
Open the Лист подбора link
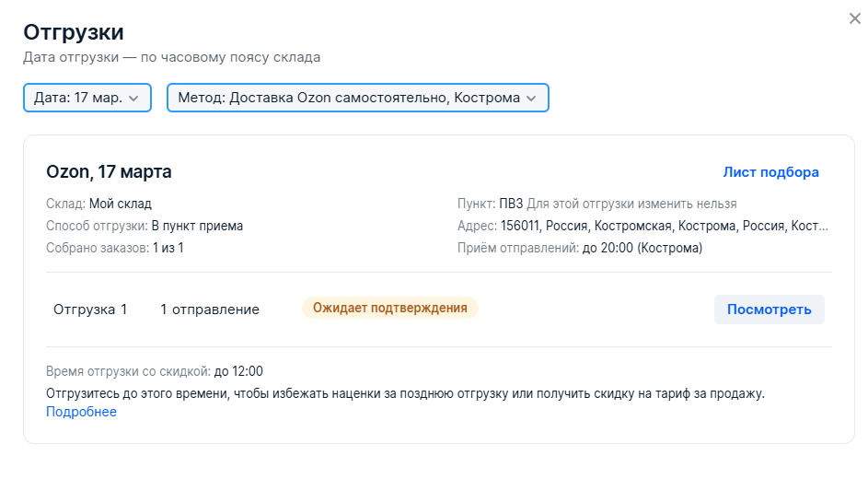(770, 172)
